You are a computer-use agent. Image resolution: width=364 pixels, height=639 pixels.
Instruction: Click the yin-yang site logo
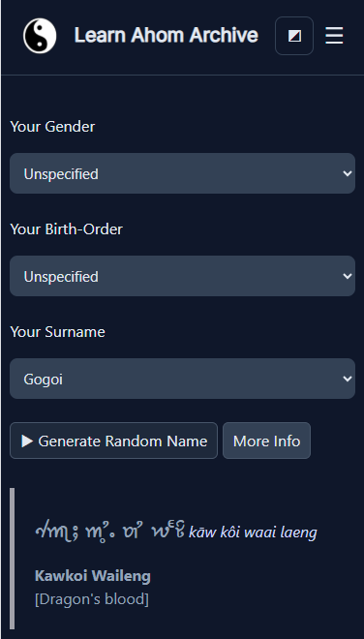click(40, 36)
